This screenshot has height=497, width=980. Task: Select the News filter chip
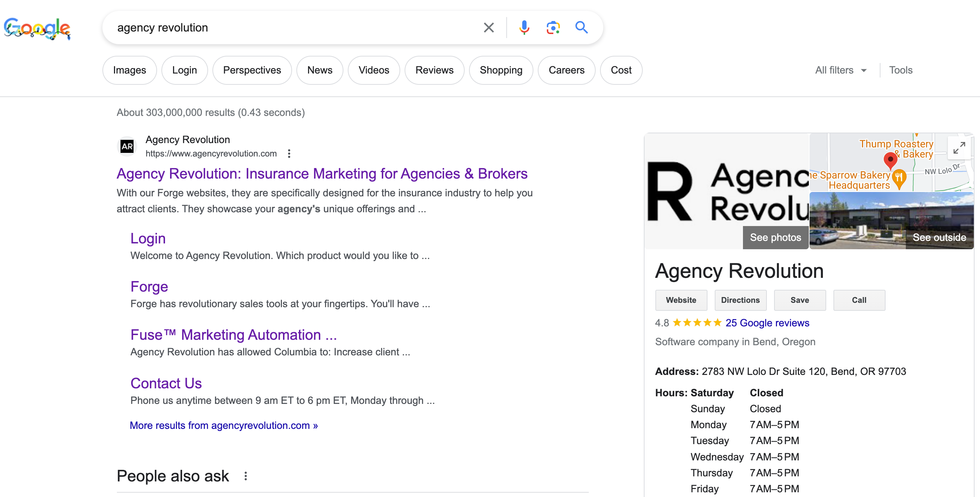pos(320,70)
